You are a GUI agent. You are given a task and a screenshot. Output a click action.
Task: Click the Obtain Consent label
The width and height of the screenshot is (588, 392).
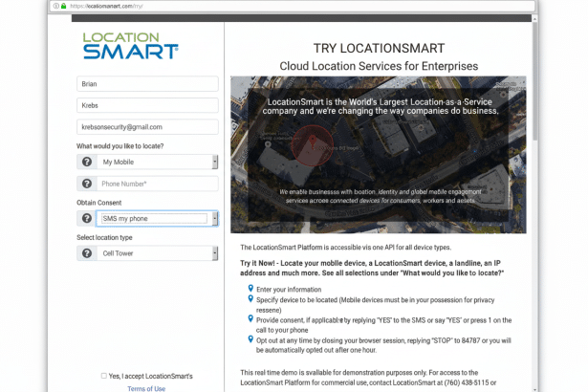point(99,203)
